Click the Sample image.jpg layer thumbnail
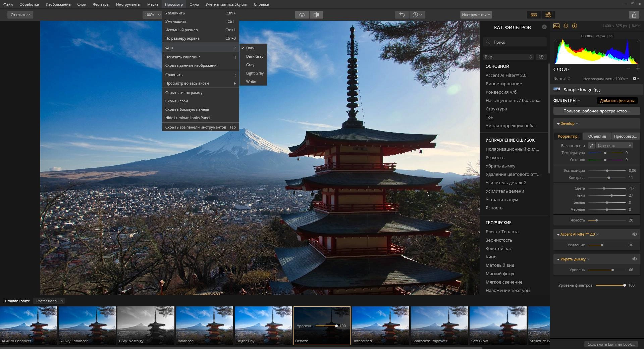The width and height of the screenshot is (644, 349). pos(557,89)
